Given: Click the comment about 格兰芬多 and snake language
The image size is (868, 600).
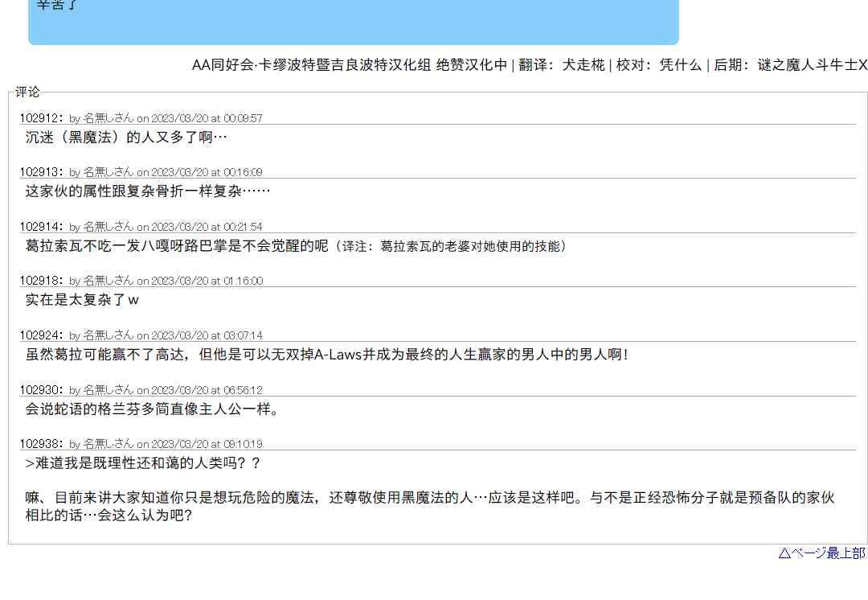Looking at the screenshot, I should 153,409.
